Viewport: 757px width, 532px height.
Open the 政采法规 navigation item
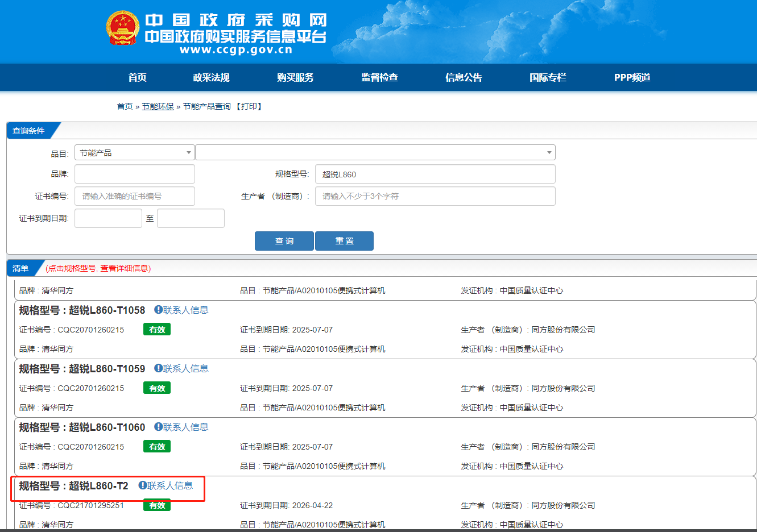pyautogui.click(x=211, y=77)
